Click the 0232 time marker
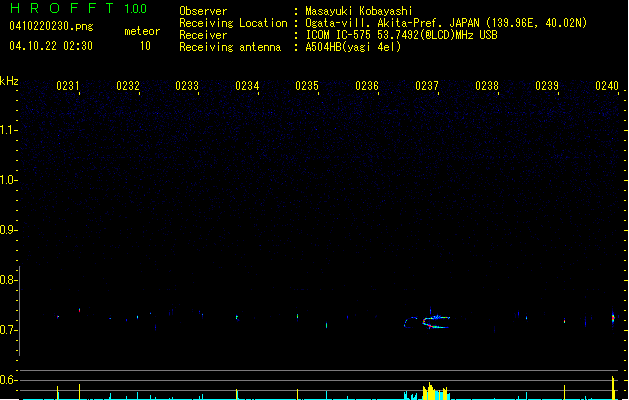 pos(128,86)
